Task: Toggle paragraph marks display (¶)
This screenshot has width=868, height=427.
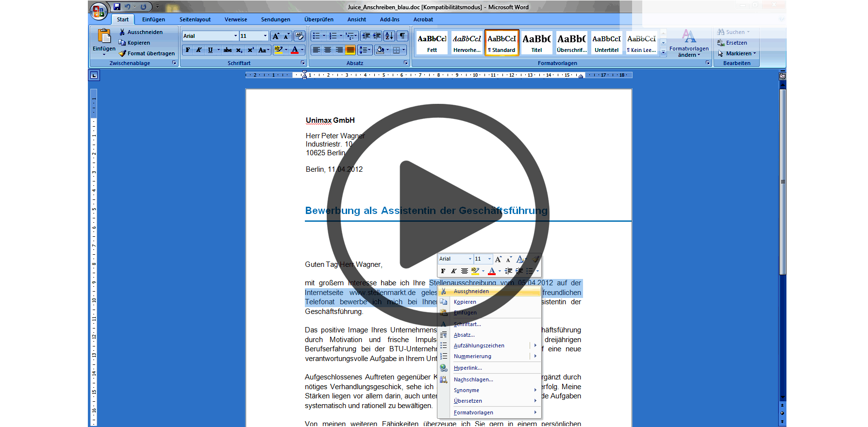Action: 402,36
